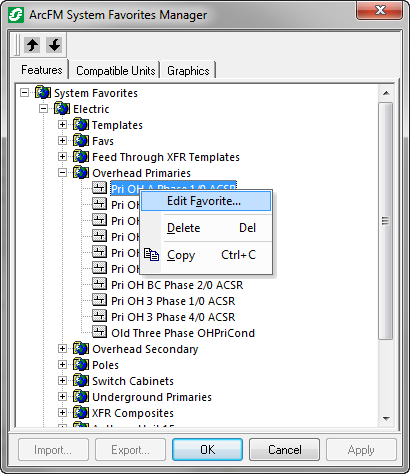Click the Templates folder globe icon
Screen dimensions: 410x474
point(81,125)
